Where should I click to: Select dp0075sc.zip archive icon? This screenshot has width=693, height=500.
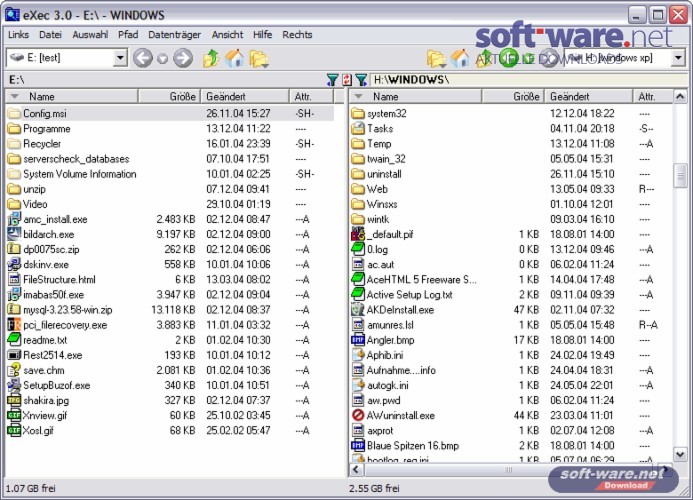pyautogui.click(x=14, y=249)
